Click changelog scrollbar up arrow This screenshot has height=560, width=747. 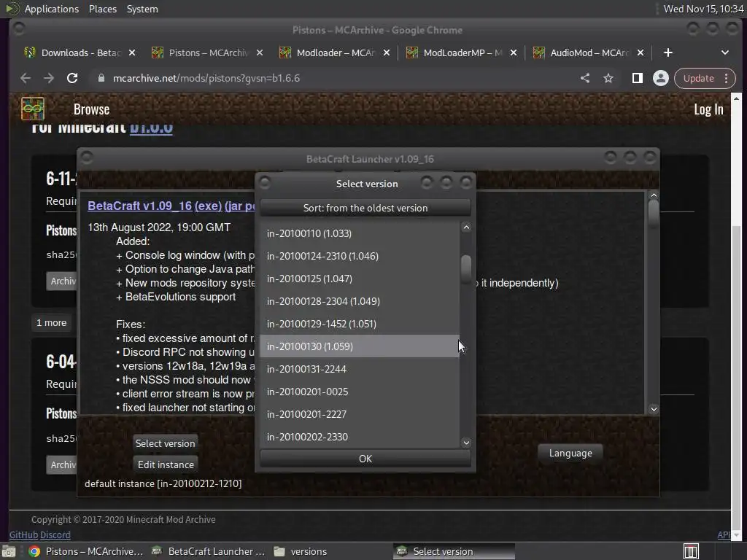tap(654, 195)
